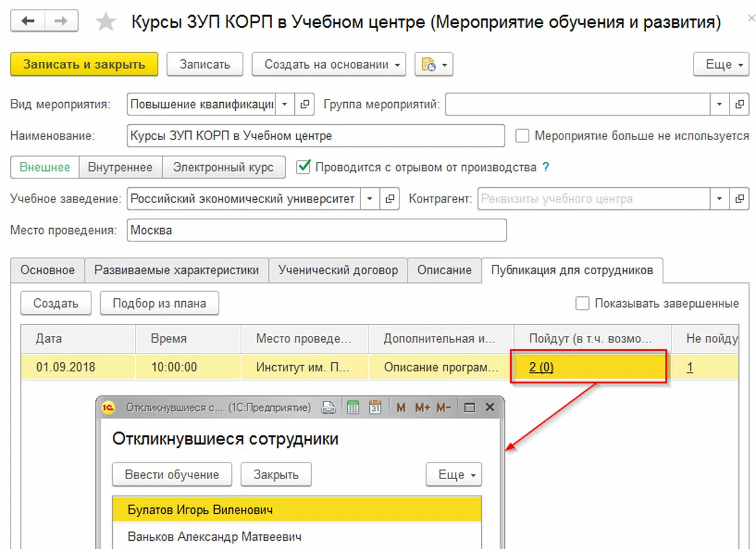Add to favorites with the star icon
Screen dimensions: 756x549
pyautogui.click(x=105, y=23)
